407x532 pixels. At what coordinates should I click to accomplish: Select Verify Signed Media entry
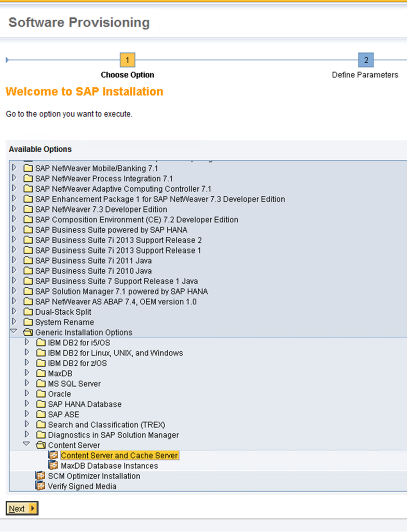tap(82, 486)
